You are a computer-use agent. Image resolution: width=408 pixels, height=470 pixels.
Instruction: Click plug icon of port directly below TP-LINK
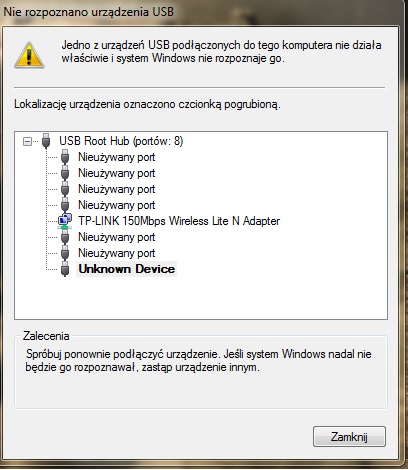pyautogui.click(x=65, y=237)
